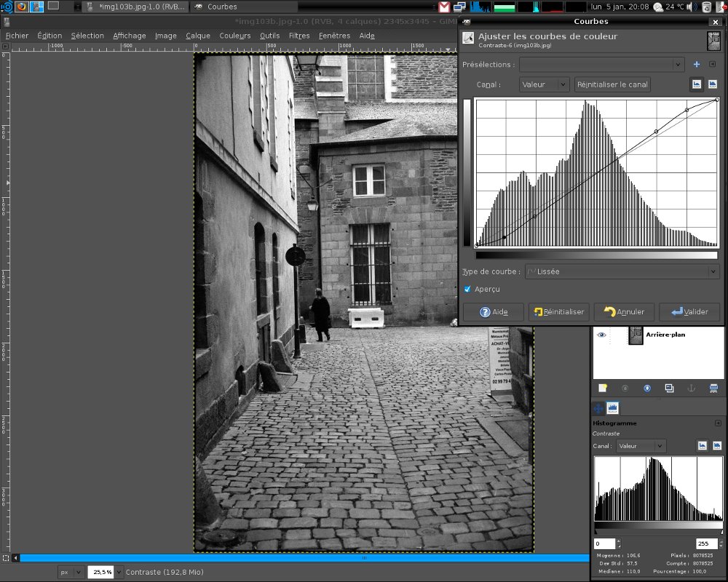The image size is (728, 582).
Task: Add current settings to Présélections favorites
Action: coord(697,65)
